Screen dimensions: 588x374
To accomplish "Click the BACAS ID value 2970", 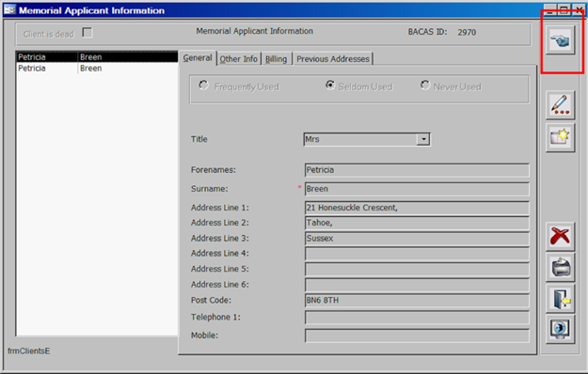I will click(x=467, y=33).
